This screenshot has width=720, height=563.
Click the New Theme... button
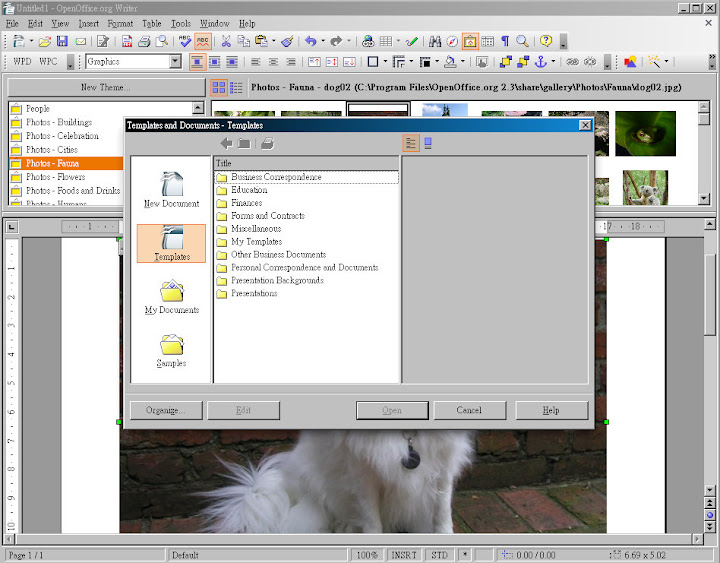pos(106,87)
